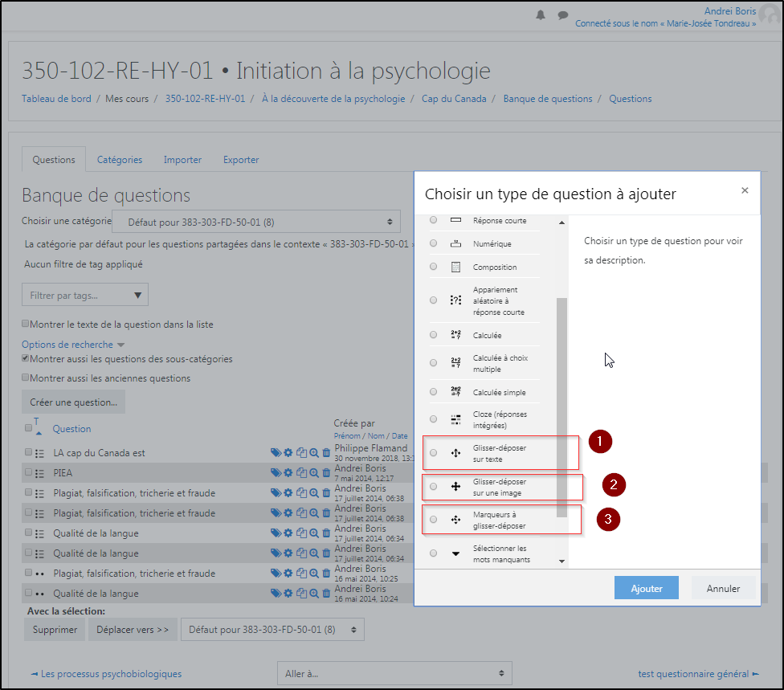Screen dimensions: 784x690
Task: Click duplicate icon for LA cap du Canada
Action: pyautogui.click(x=301, y=453)
